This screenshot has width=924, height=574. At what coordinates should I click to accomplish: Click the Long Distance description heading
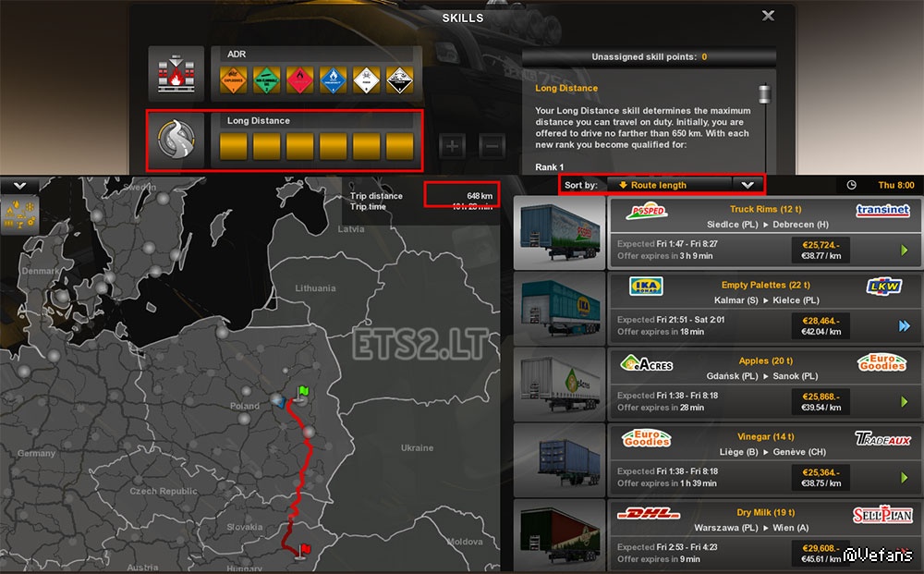[566, 89]
